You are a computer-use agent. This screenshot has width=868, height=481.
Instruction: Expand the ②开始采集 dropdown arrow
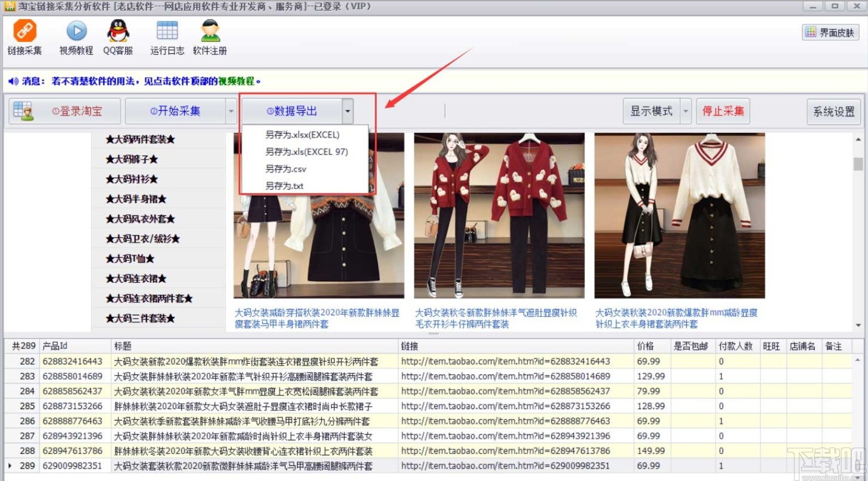point(231,111)
